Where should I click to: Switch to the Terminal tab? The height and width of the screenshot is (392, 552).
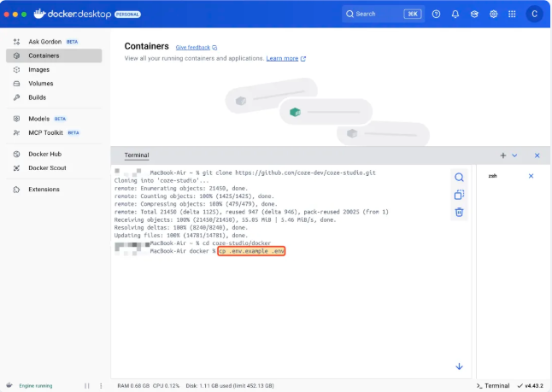coord(136,155)
